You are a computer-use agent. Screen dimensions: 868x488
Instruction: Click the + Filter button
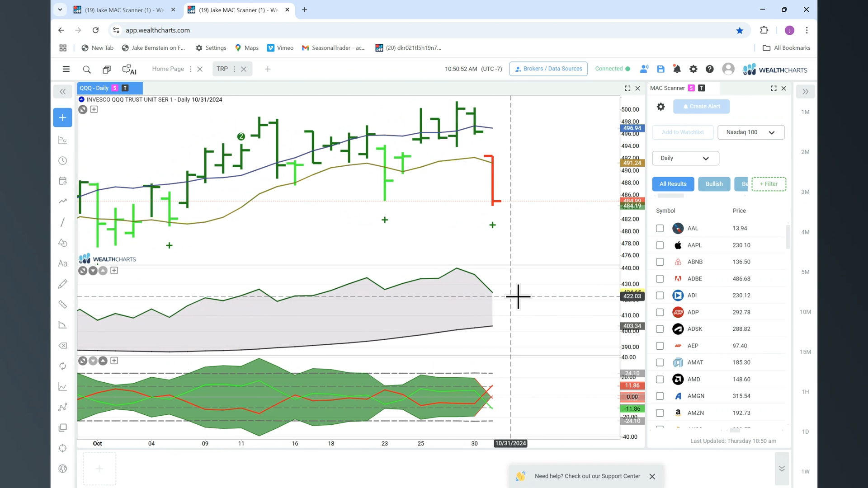(x=769, y=184)
